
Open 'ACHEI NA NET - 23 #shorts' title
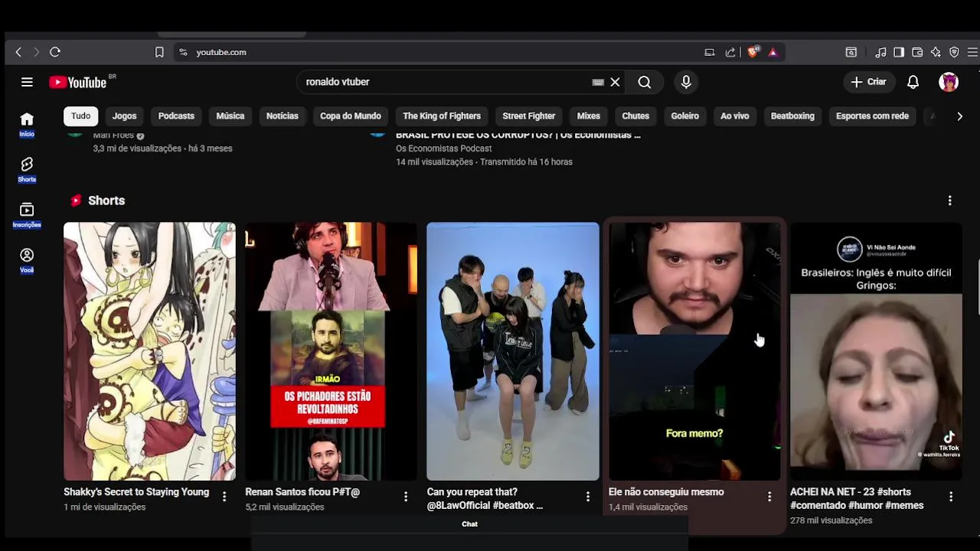click(x=857, y=499)
